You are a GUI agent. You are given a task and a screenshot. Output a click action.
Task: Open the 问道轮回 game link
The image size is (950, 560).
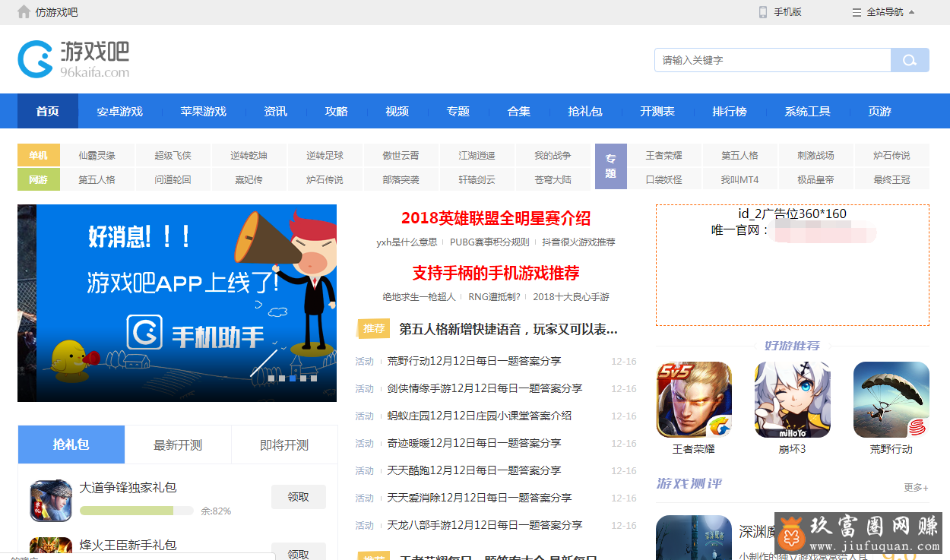tap(173, 179)
